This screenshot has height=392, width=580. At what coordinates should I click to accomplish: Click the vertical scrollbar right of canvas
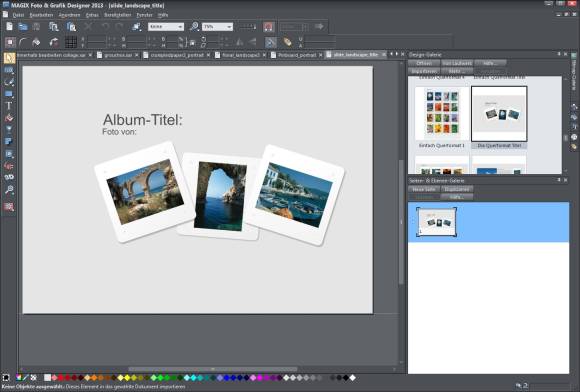point(401,222)
